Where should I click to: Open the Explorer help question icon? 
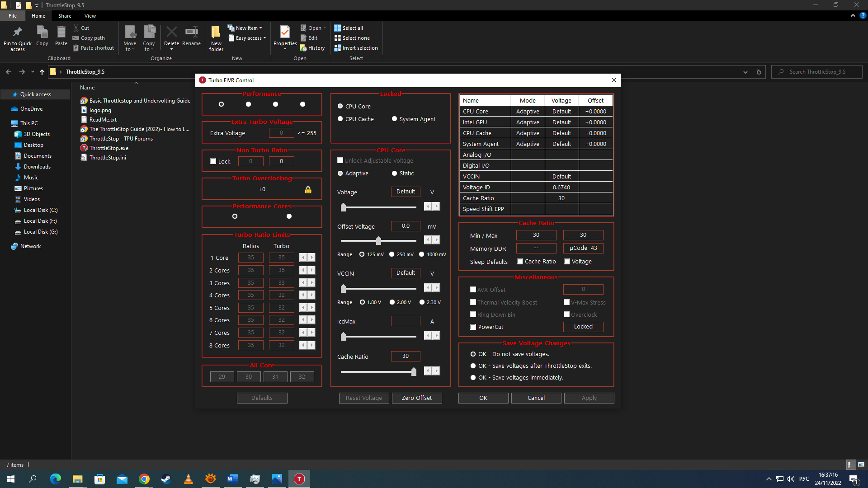[863, 15]
